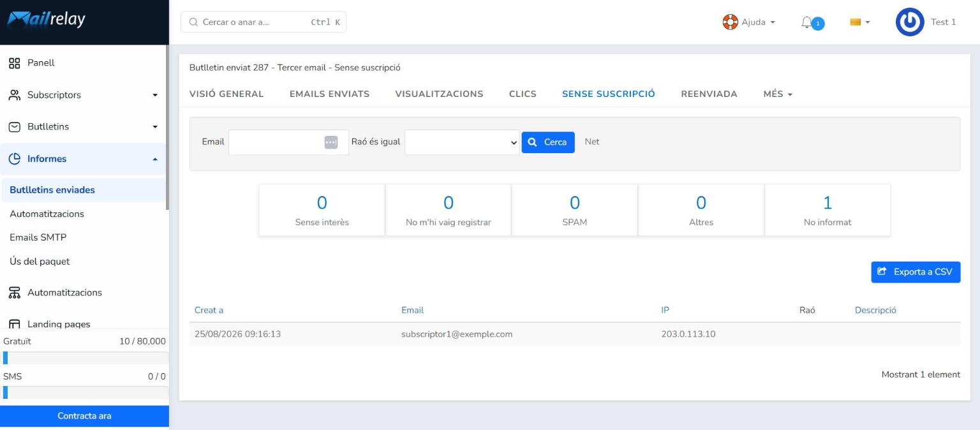Screen dimensions: 980x430
Task: Expand the Butlletins submenu arrow
Action: pyautogui.click(x=154, y=127)
